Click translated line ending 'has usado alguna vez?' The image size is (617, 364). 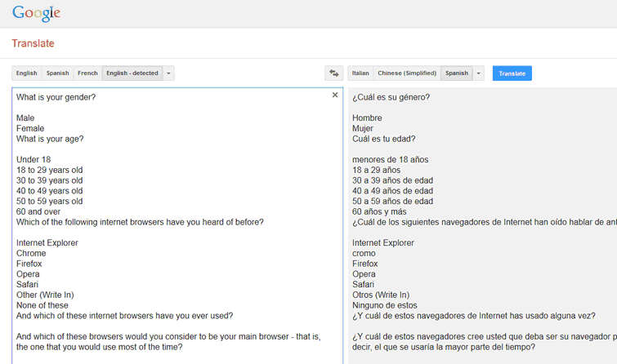point(474,316)
